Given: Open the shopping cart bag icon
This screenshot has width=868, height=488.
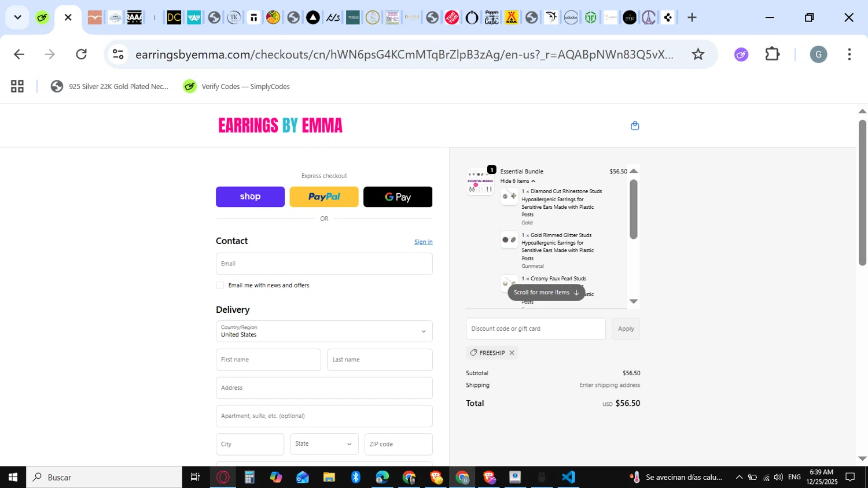Looking at the screenshot, I should 635,125.
